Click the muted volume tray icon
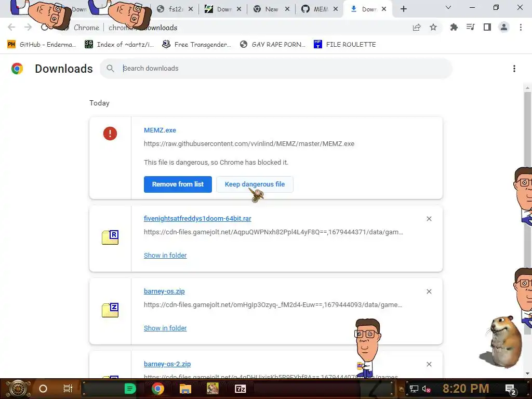Image resolution: width=532 pixels, height=399 pixels. [427, 389]
